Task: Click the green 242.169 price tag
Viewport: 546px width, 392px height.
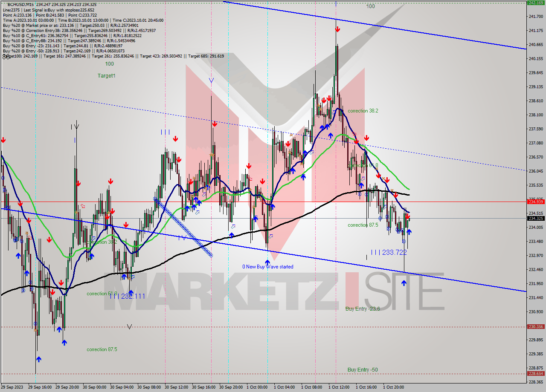Action: [536, 3]
